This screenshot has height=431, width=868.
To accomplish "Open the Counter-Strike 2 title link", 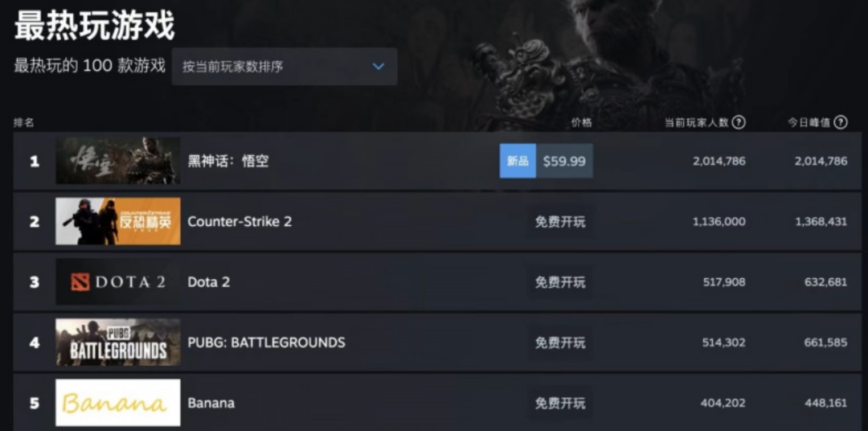I will [x=240, y=222].
